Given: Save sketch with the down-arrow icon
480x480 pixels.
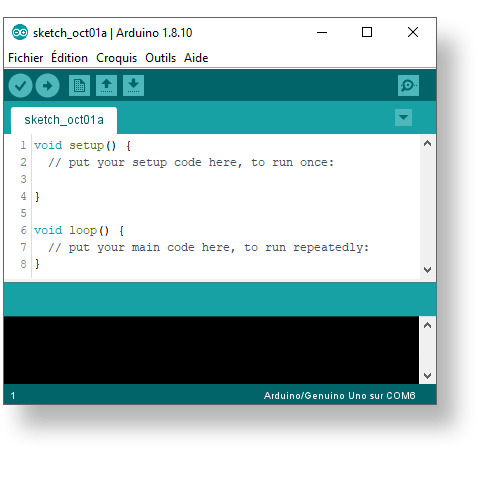Looking at the screenshot, I should pos(133,86).
